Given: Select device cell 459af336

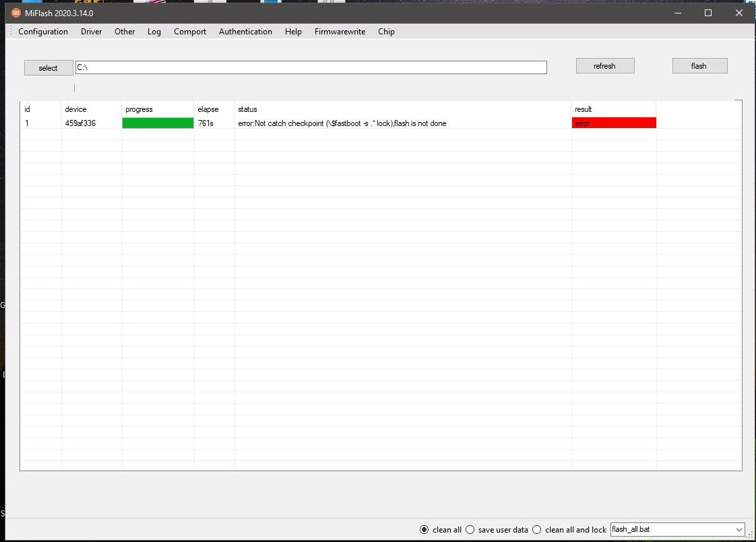Looking at the screenshot, I should click(80, 123).
